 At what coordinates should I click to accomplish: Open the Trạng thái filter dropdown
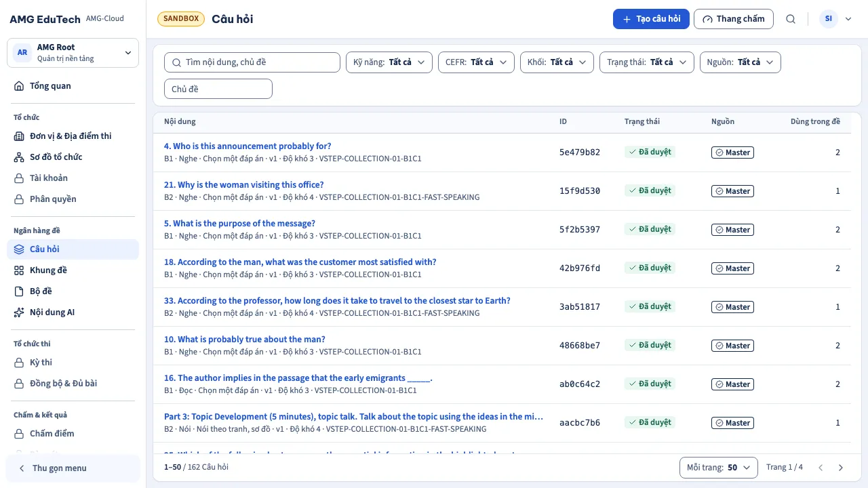click(647, 62)
